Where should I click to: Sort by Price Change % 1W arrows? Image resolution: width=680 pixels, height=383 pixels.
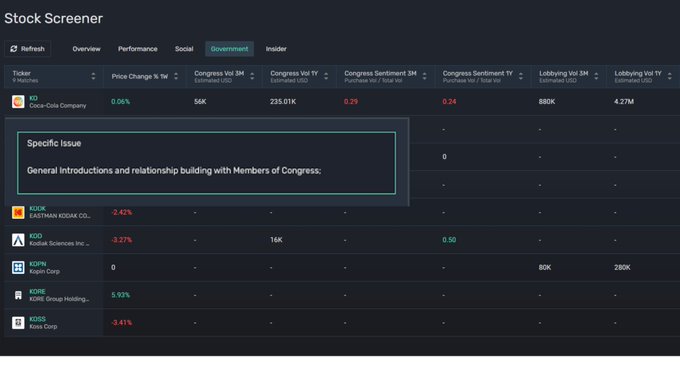point(176,76)
